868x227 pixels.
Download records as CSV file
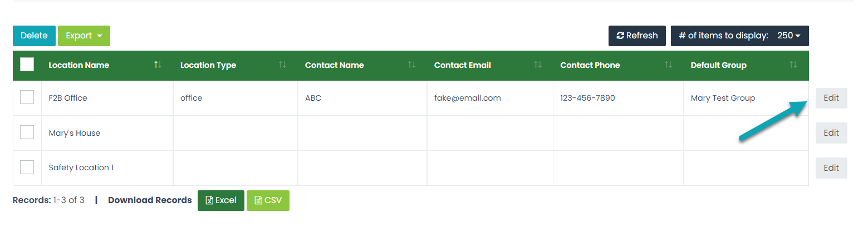pos(268,200)
